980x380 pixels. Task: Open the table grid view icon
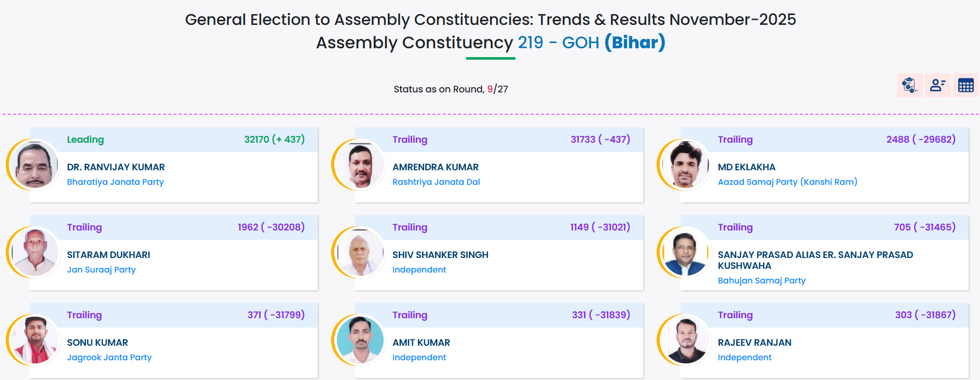pyautogui.click(x=965, y=85)
